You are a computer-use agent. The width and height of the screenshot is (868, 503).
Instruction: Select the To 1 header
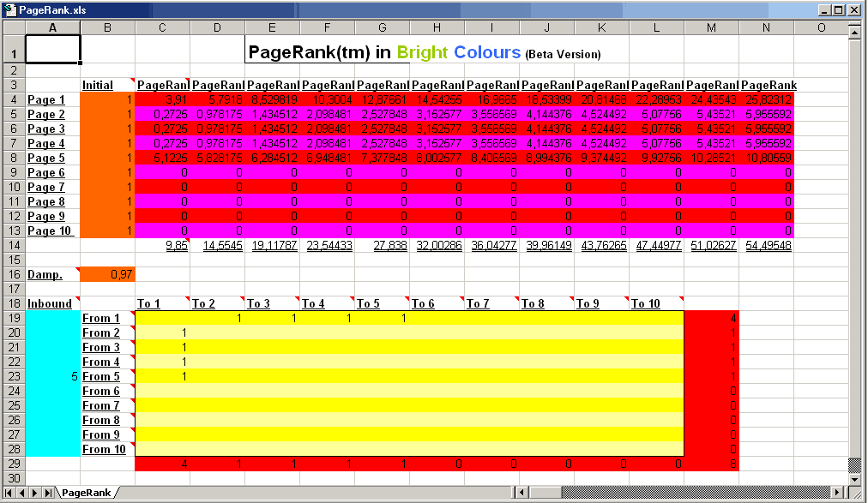click(162, 303)
